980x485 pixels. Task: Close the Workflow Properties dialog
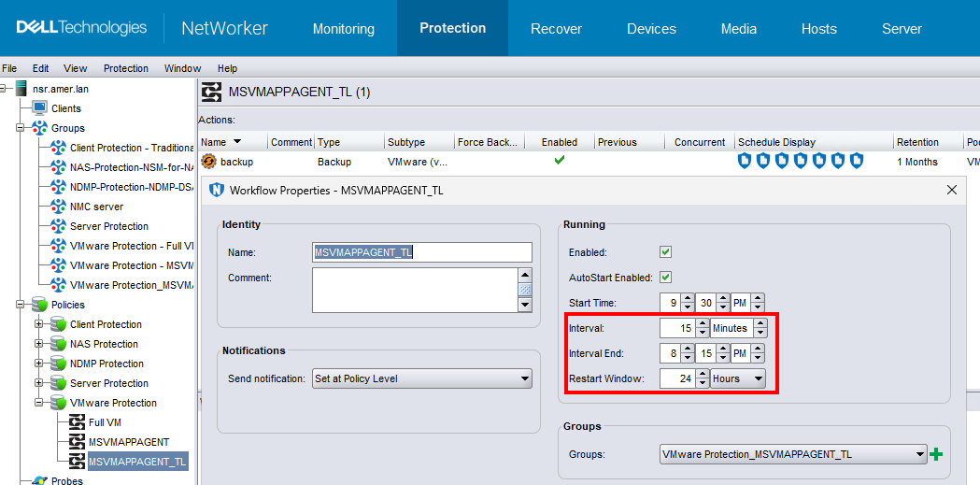coord(952,190)
